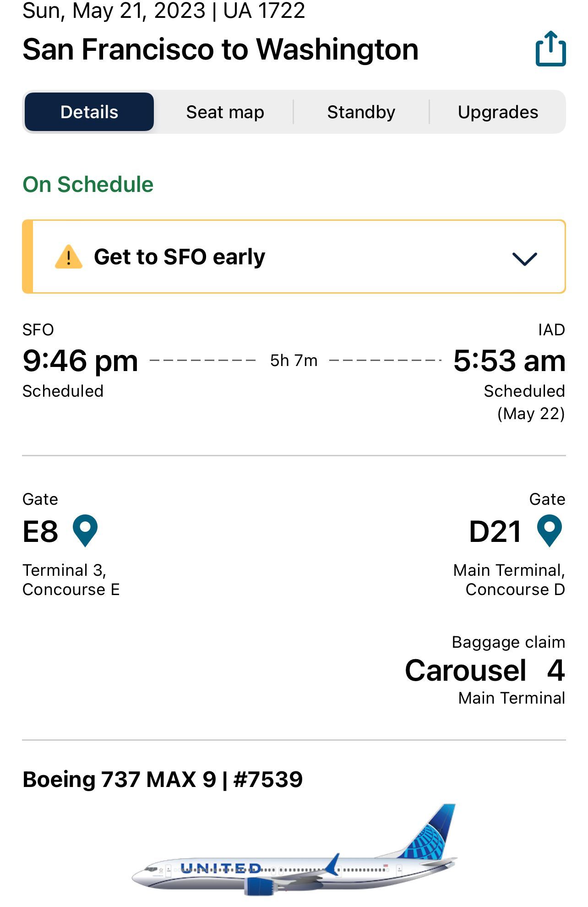Tap the On Schedule status text
This screenshot has height=907, width=588.
[x=88, y=185]
